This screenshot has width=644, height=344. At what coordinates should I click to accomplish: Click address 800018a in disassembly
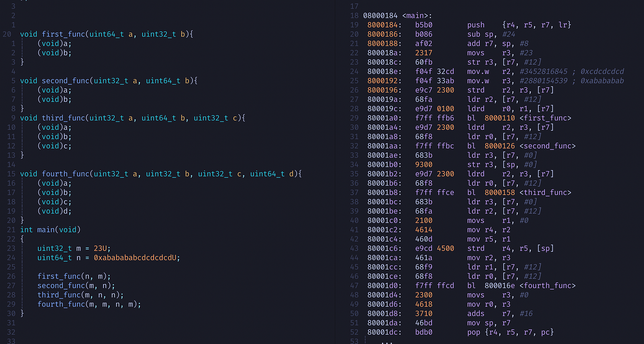[x=385, y=53]
